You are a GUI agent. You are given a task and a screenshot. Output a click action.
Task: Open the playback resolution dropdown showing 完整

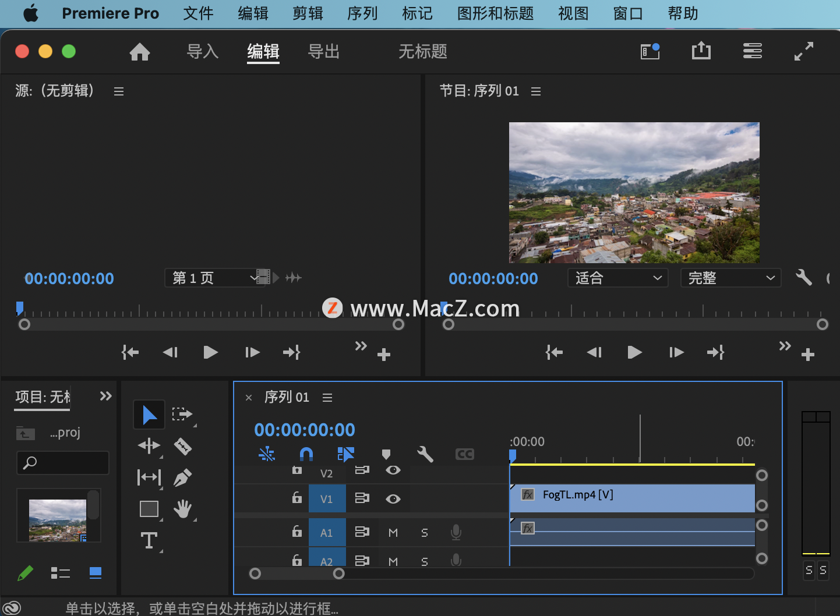[730, 278]
